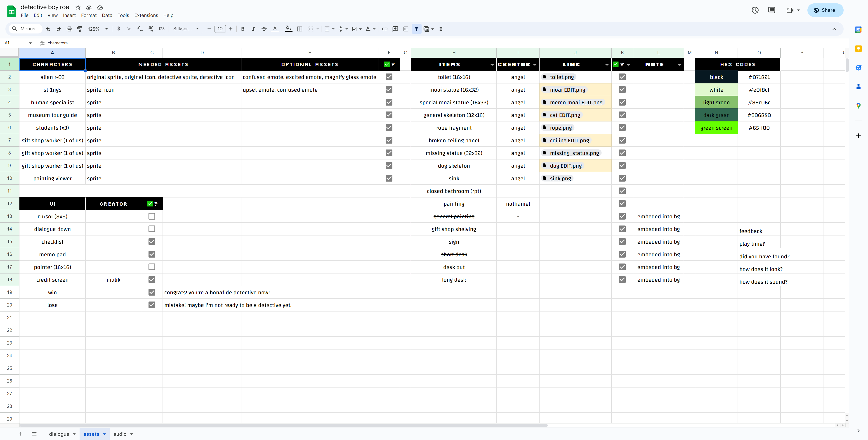This screenshot has height=440, width=868.
Task: Toggle italic formatting
Action: pos(253,29)
